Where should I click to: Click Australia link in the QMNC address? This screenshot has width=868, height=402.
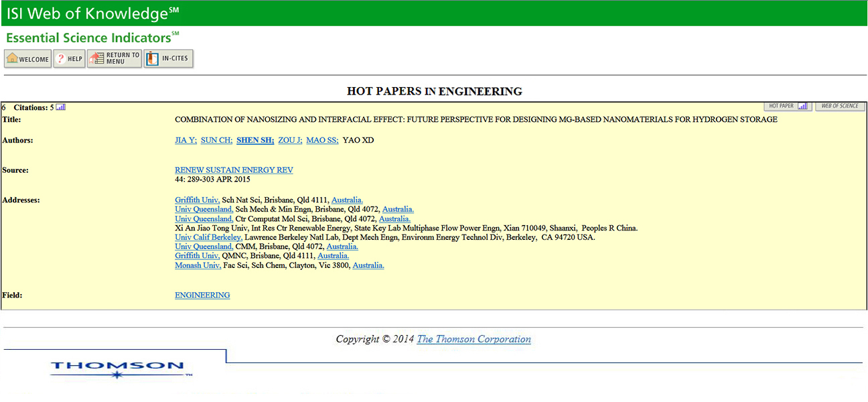(333, 256)
